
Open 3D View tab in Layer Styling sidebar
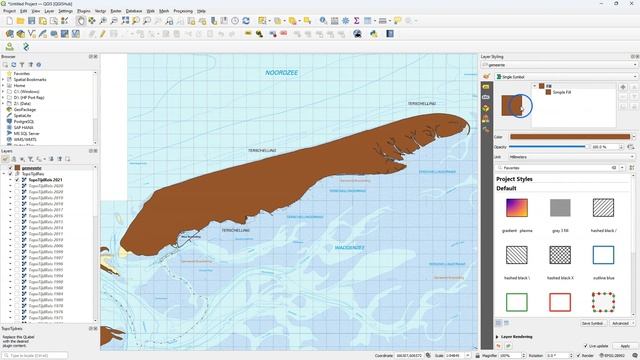click(x=486, y=108)
